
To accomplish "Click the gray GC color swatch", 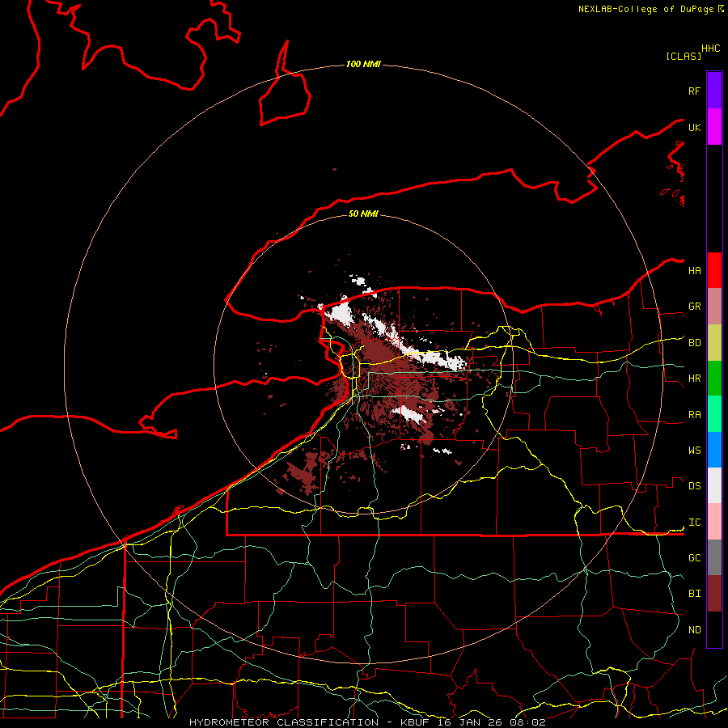I will (x=714, y=557).
